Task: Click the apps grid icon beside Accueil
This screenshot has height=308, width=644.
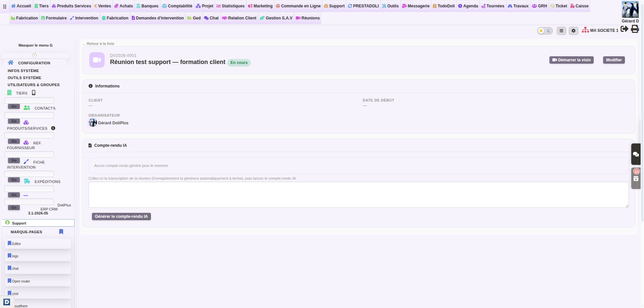Action: [x=5, y=6]
